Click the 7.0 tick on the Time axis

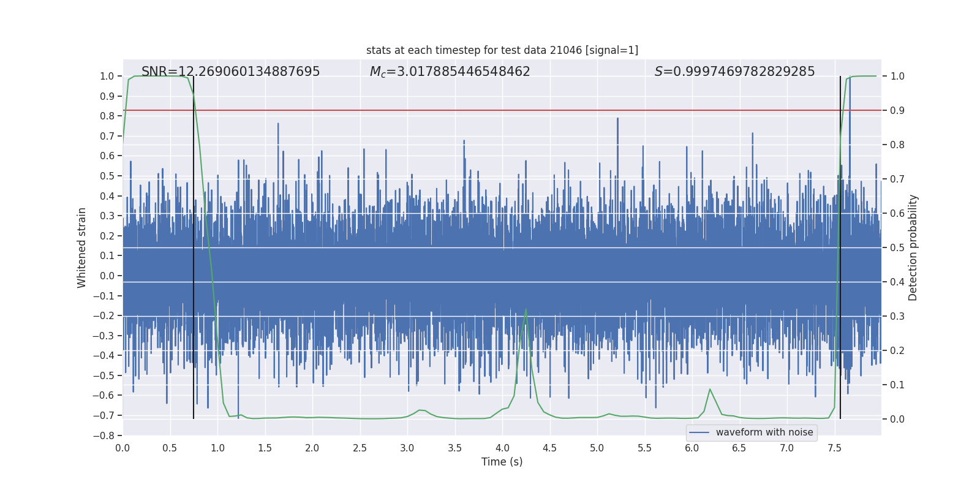pos(787,448)
